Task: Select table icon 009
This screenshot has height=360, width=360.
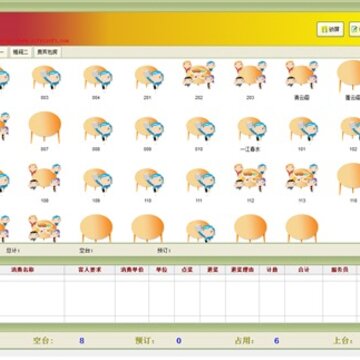Action: [149, 129]
